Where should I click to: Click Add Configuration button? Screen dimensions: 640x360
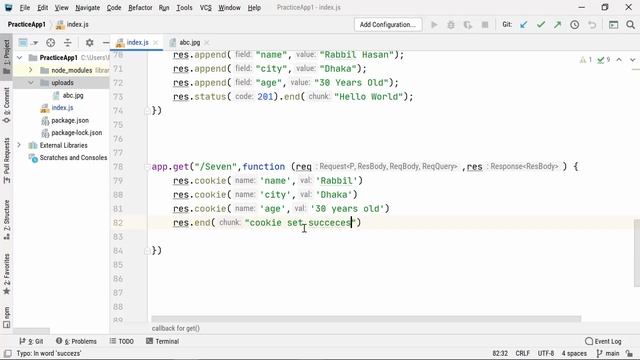pos(388,25)
